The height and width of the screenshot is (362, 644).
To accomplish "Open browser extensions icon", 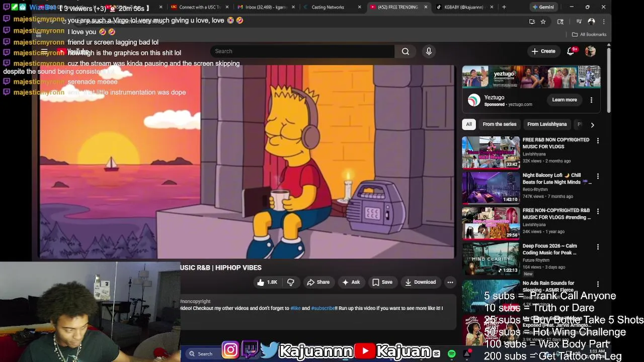I will point(560,22).
